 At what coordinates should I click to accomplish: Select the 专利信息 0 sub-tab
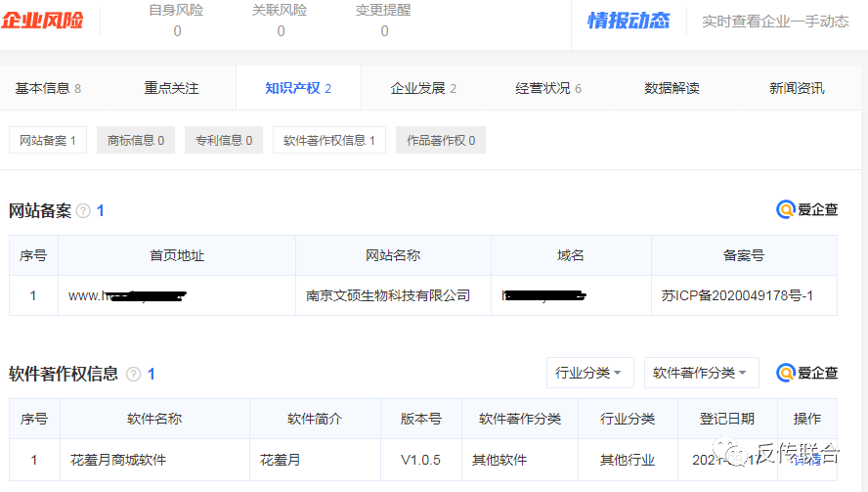pos(224,140)
